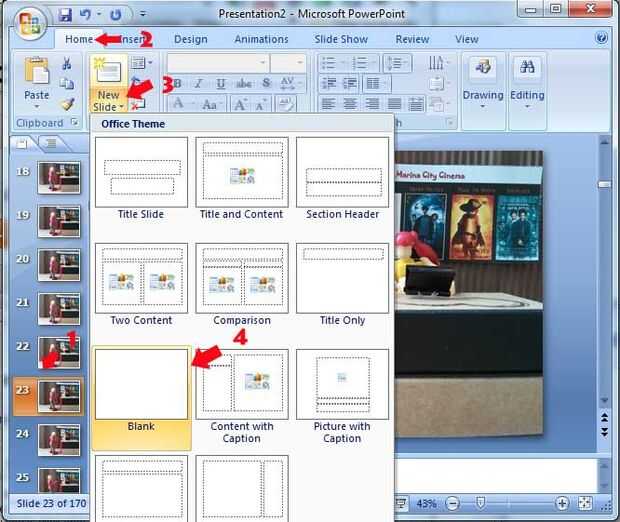Activate the Format Painter brush
Image resolution: width=620 pixels, height=522 pixels.
click(x=68, y=104)
